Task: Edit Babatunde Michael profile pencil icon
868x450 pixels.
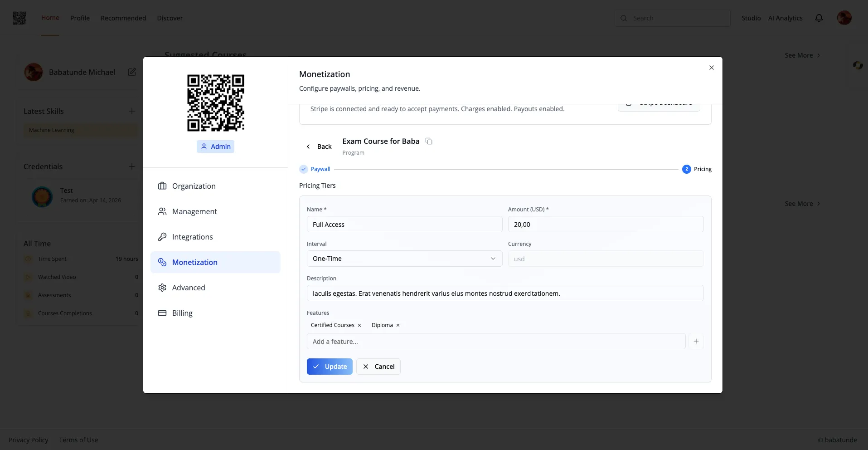Action: tap(132, 72)
